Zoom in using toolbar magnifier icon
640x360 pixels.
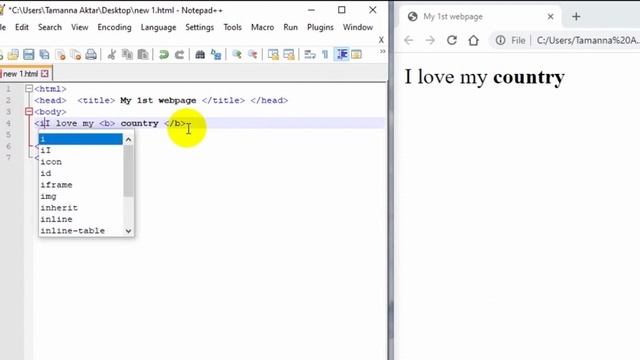[x=237, y=54]
